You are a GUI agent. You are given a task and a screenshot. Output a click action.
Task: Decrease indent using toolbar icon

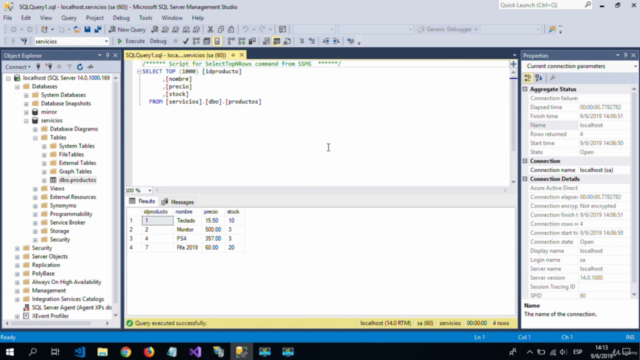pos(326,41)
